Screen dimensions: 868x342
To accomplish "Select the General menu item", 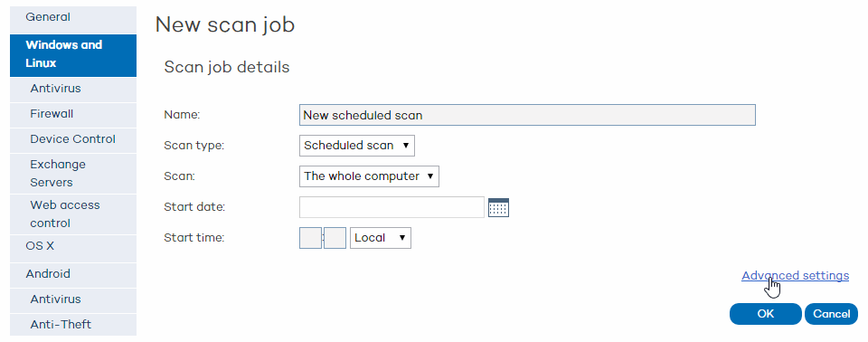I will [x=73, y=17].
